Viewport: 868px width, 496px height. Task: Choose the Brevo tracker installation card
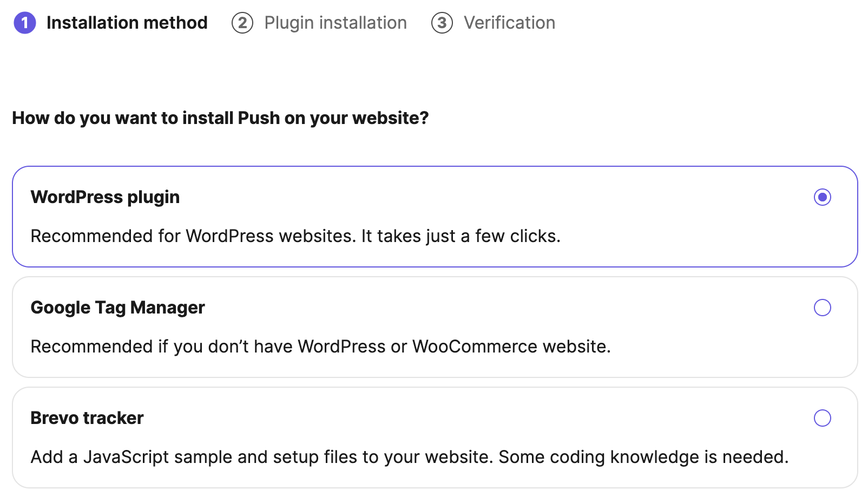pyautogui.click(x=433, y=436)
